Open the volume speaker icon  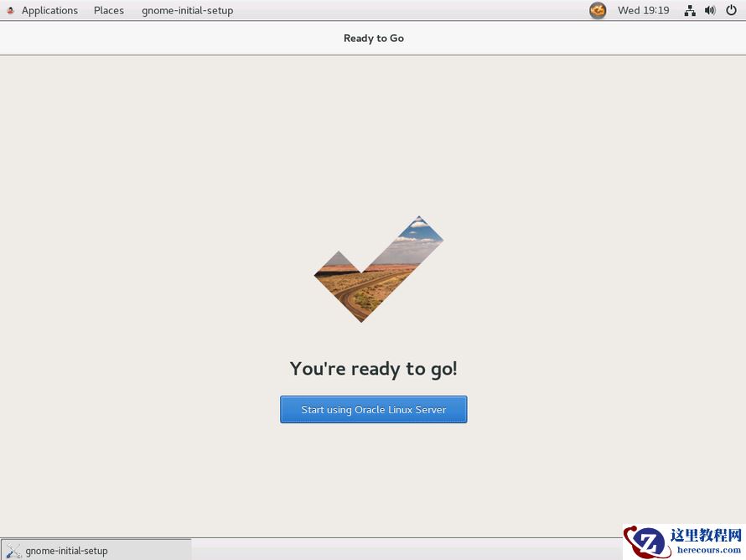click(710, 10)
